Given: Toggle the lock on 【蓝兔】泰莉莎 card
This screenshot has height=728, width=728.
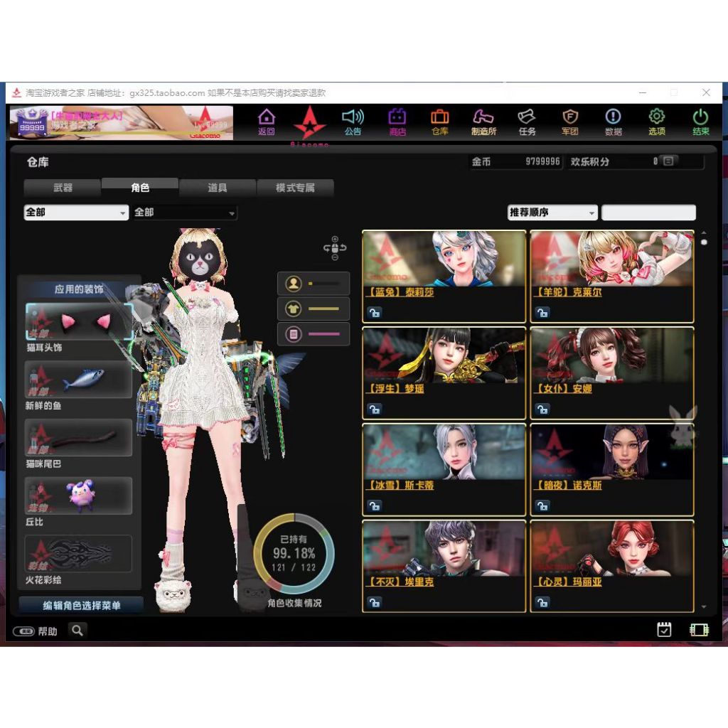Looking at the screenshot, I should point(375,312).
